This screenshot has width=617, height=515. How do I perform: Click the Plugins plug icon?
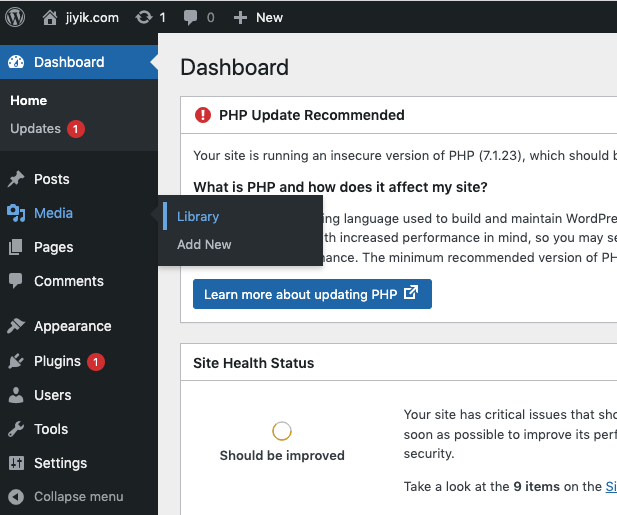click(x=16, y=361)
